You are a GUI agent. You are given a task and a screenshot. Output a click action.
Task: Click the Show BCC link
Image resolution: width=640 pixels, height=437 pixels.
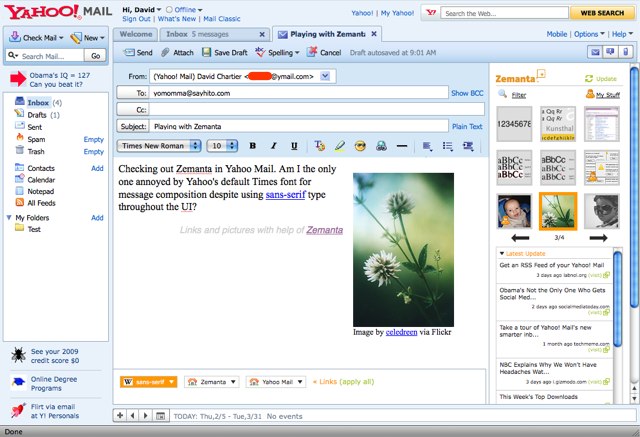coord(467,93)
